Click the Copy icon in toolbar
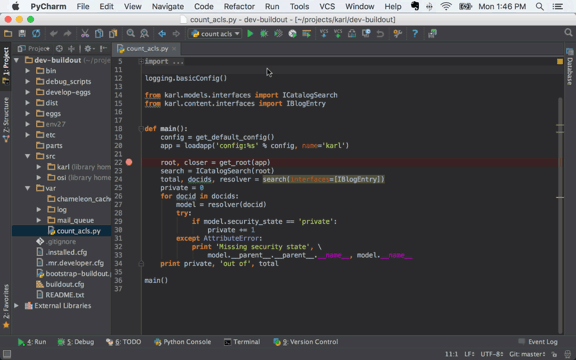 99,34
